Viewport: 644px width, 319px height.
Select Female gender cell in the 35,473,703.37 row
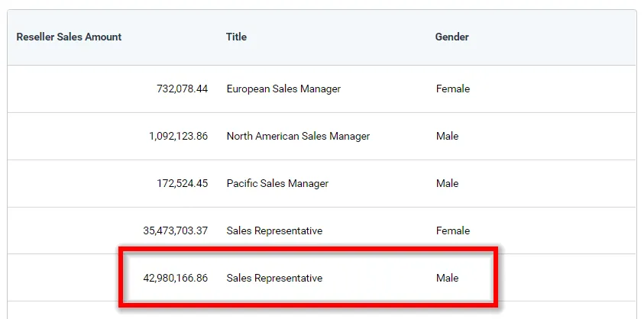click(452, 230)
